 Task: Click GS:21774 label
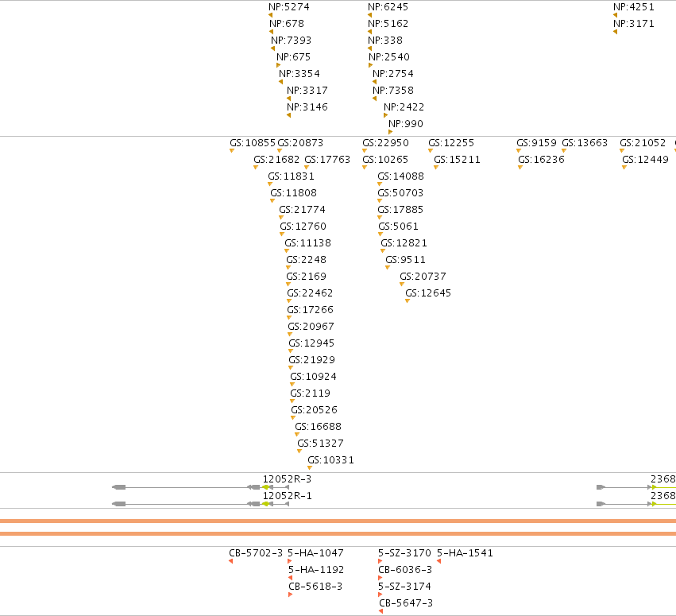pyautogui.click(x=302, y=210)
